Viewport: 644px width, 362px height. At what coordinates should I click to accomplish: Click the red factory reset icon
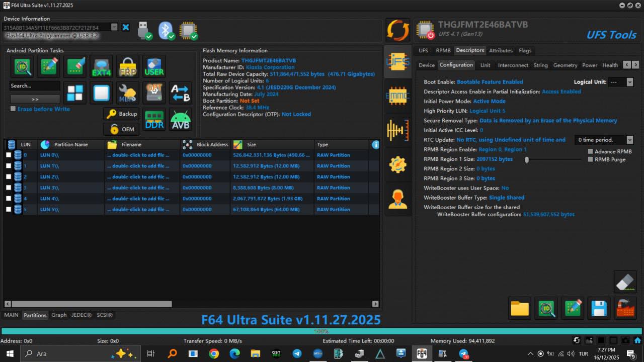[x=625, y=308]
